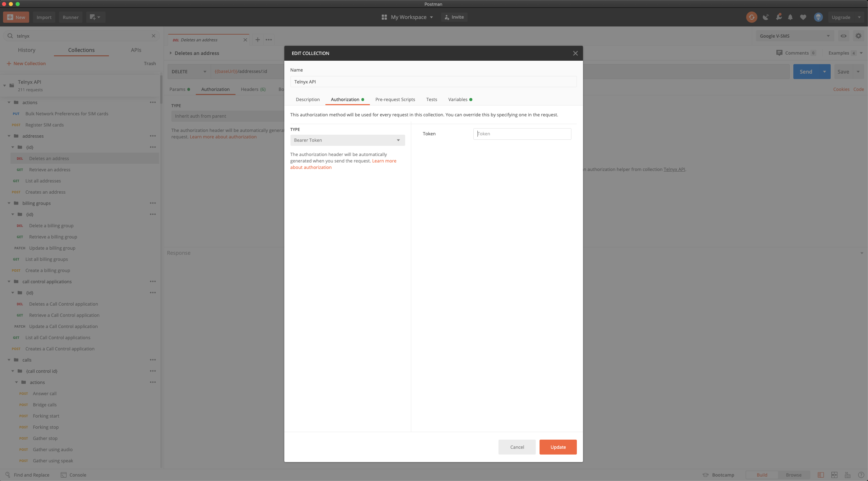Open the request Headers (6) tab
The image size is (868, 481).
pos(253,89)
